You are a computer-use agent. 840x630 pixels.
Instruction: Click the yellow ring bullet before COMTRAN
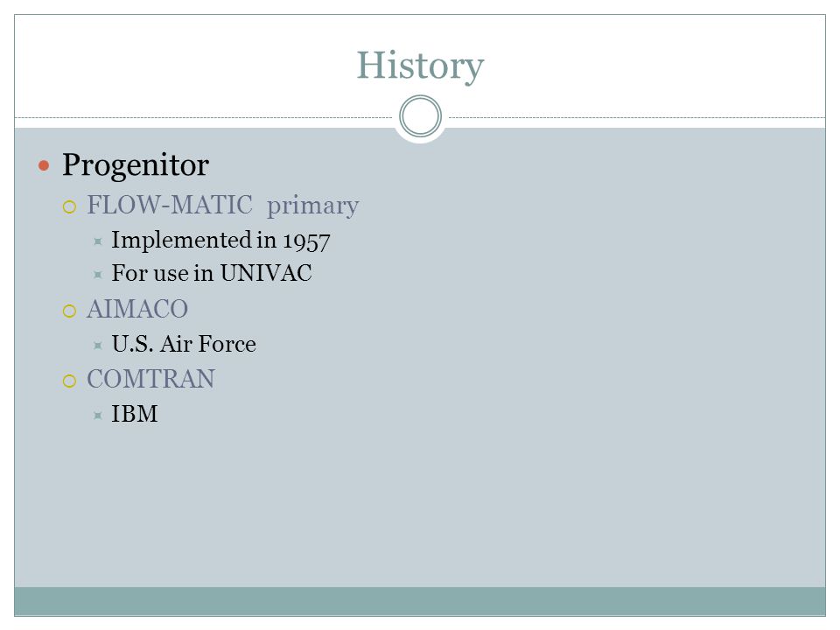tap(69, 381)
